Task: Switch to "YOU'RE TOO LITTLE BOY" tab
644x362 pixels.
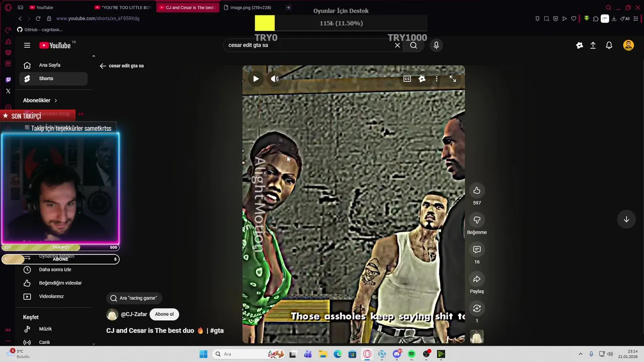Action: pyautogui.click(x=123, y=8)
